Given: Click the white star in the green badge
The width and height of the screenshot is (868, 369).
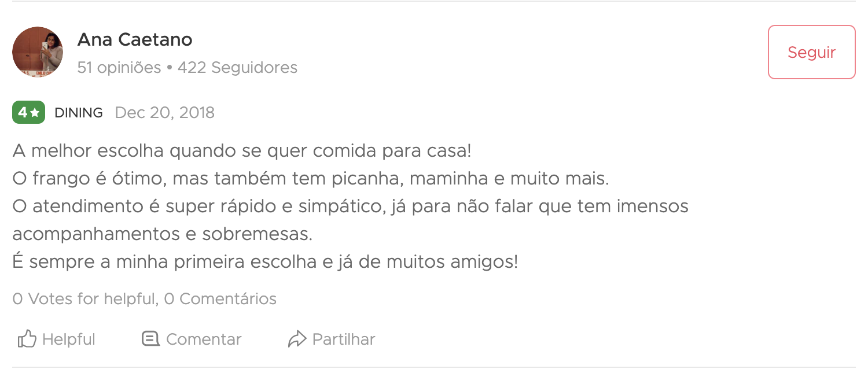Looking at the screenshot, I should [x=35, y=113].
